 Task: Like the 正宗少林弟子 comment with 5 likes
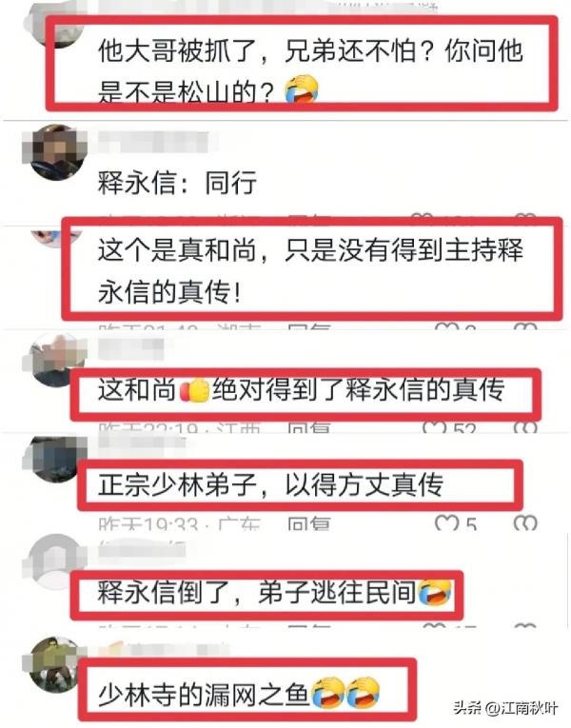point(446,523)
